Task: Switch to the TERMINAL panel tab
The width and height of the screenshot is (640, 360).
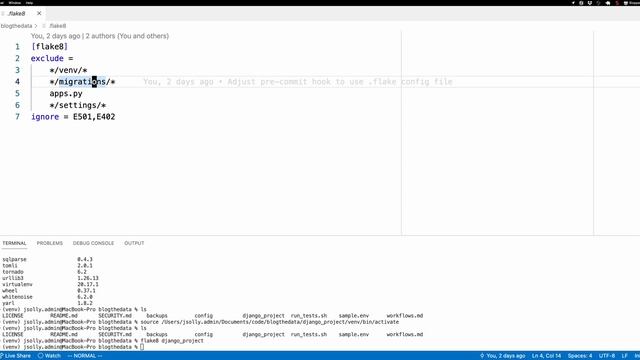Action: point(14,243)
